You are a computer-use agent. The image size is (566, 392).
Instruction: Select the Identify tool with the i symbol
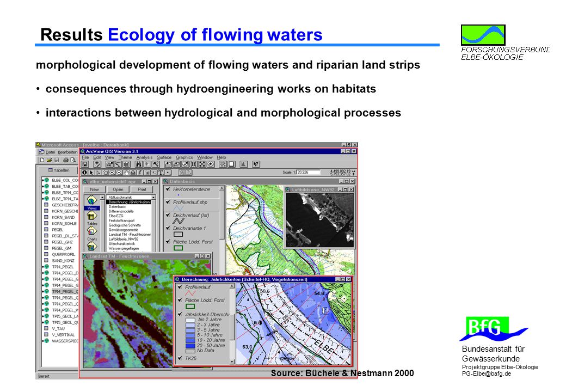click(84, 173)
